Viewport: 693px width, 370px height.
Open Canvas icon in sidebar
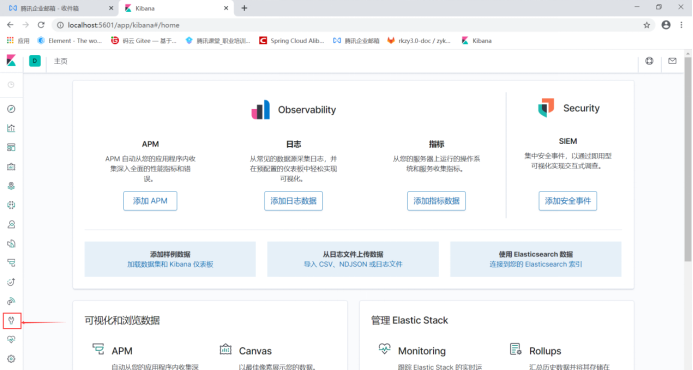point(11,167)
